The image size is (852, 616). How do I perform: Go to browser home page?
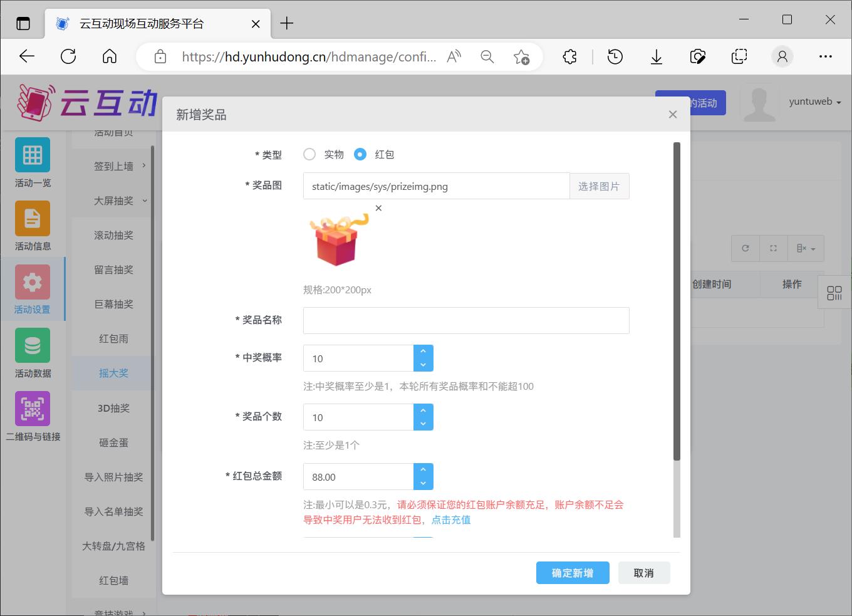(x=110, y=56)
